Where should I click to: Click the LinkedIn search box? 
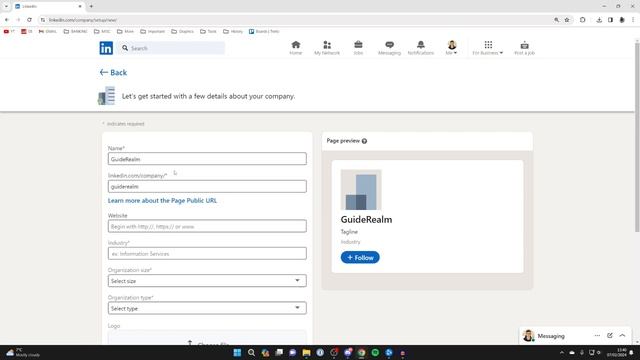(172, 48)
